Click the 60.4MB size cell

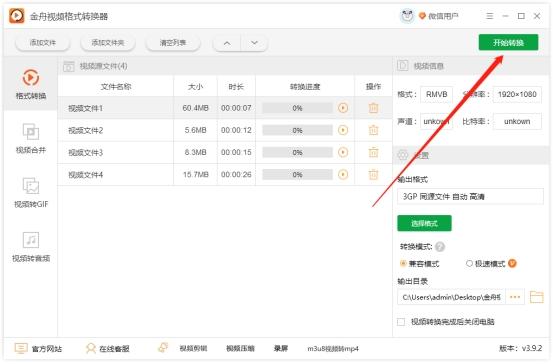pos(195,108)
